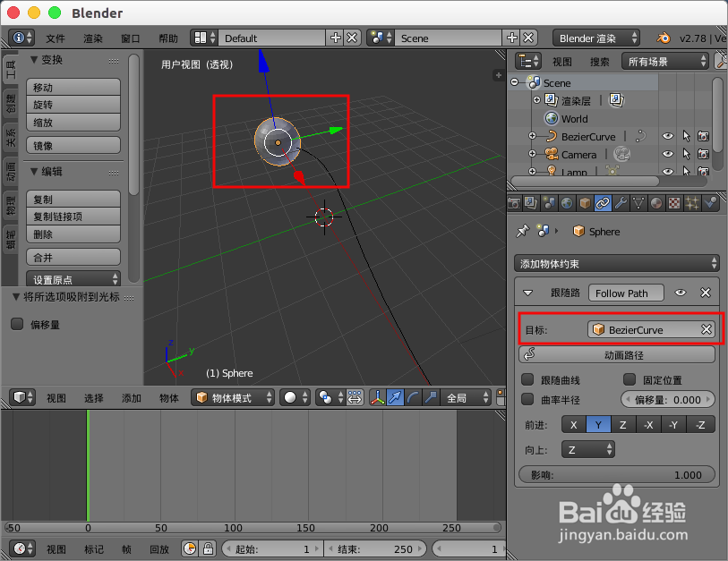Enable the 固定位置 checkbox
728x561 pixels.
[630, 379]
